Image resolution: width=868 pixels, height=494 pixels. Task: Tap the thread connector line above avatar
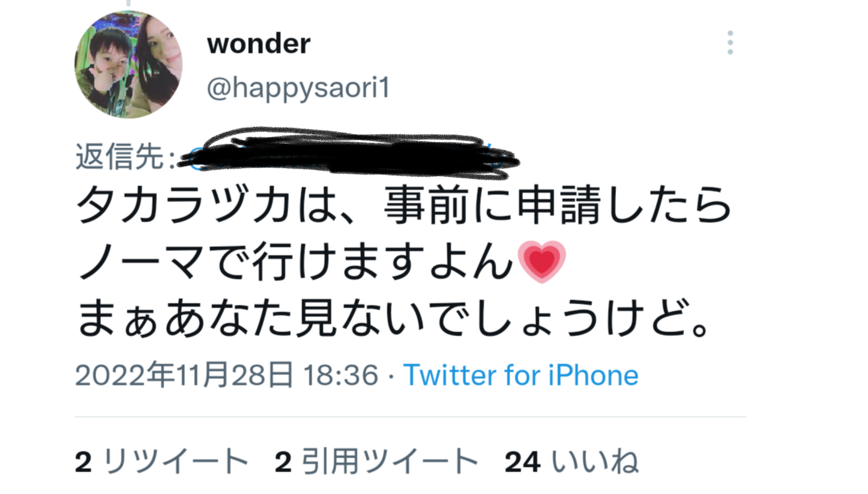point(129,3)
